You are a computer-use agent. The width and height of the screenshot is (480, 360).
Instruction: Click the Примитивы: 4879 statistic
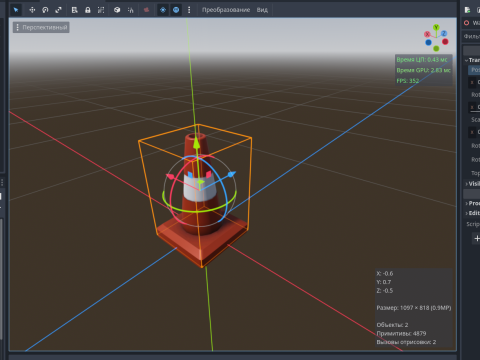[x=401, y=334]
